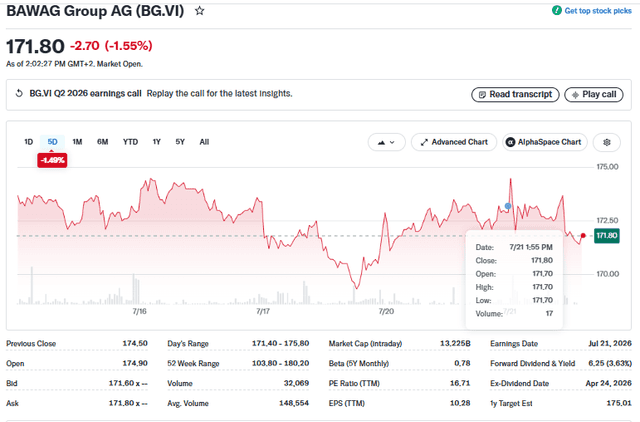Click the BG.VI Q2 2026 earnings call title
This screenshot has width=640, height=422.
tap(85, 93)
